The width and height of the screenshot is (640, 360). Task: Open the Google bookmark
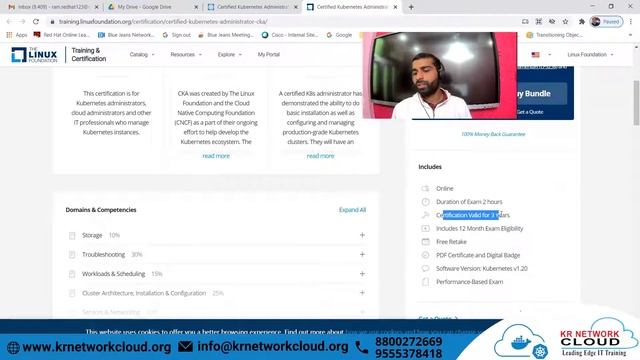click(x=339, y=35)
